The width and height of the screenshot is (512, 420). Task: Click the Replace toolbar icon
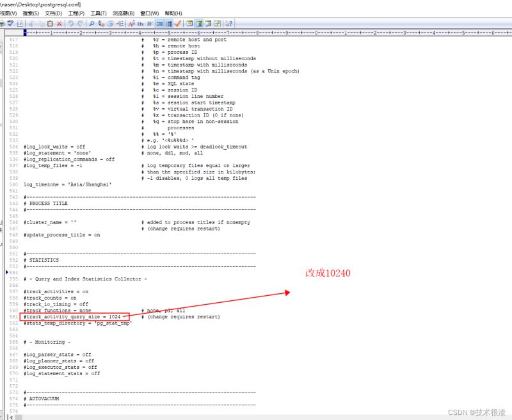pos(101,23)
